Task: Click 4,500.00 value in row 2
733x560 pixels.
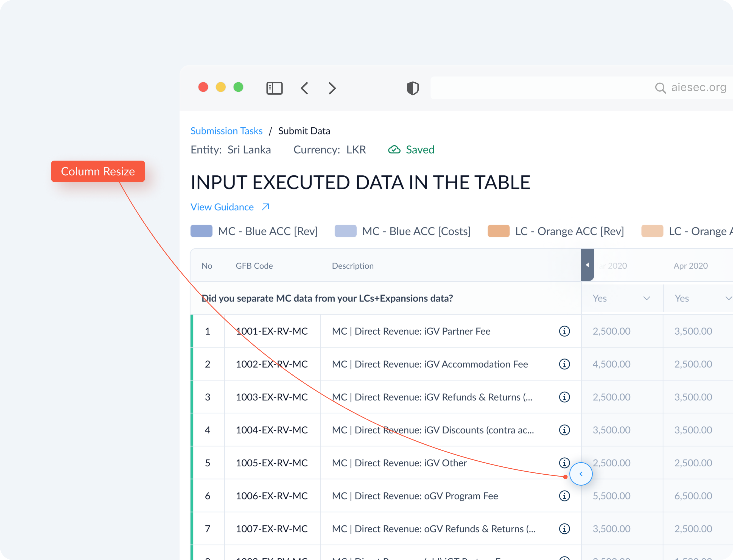Action: (611, 364)
